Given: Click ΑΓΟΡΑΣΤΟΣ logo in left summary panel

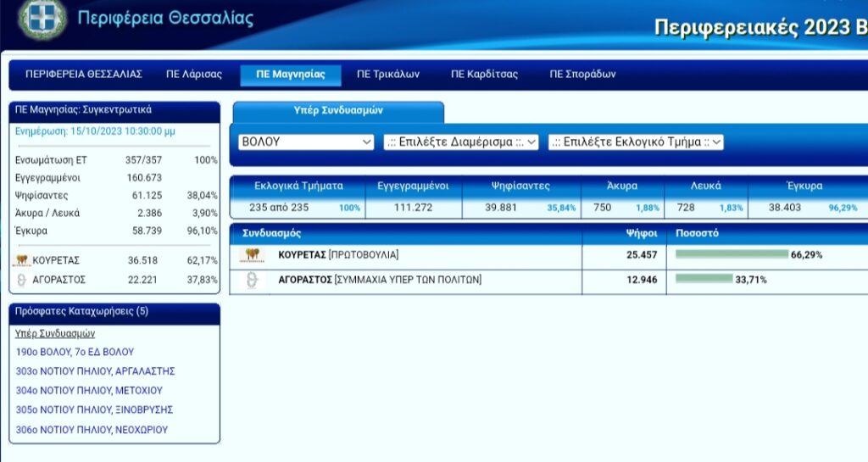Looking at the screenshot, I should tap(21, 279).
